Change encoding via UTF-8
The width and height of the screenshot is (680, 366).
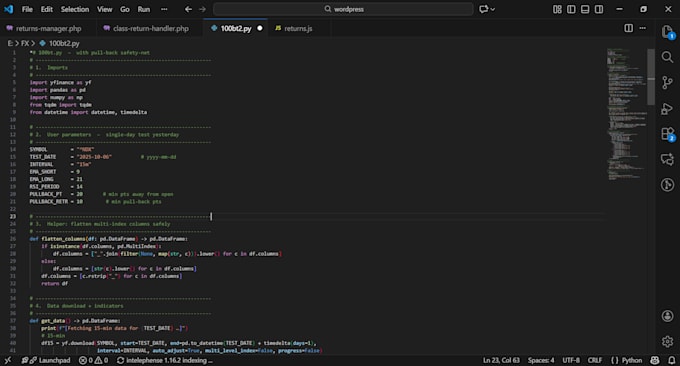click(x=571, y=360)
